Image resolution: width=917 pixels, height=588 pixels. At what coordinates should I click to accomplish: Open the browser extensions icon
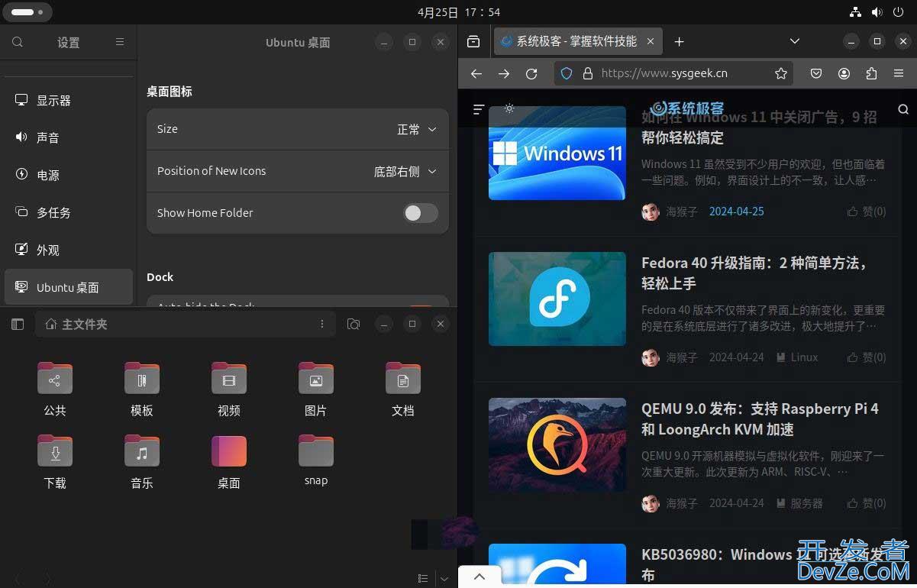pos(871,73)
